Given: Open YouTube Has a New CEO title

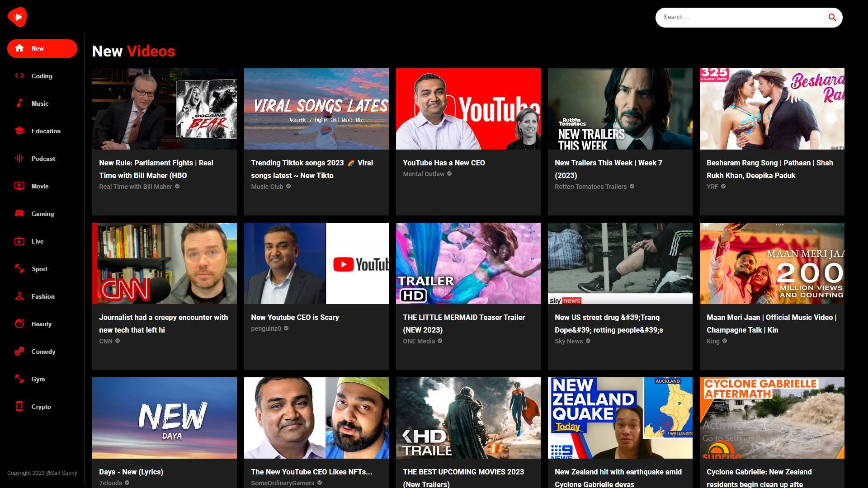Looking at the screenshot, I should tap(444, 163).
